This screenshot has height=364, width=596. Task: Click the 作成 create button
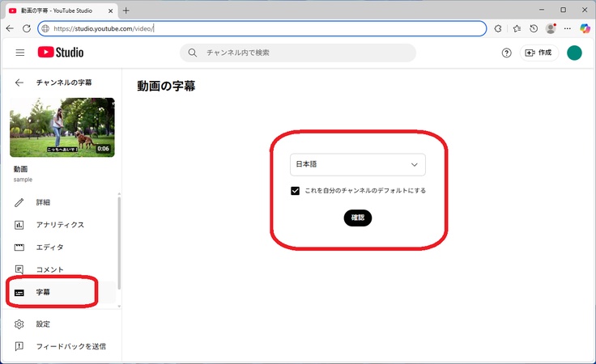click(539, 53)
